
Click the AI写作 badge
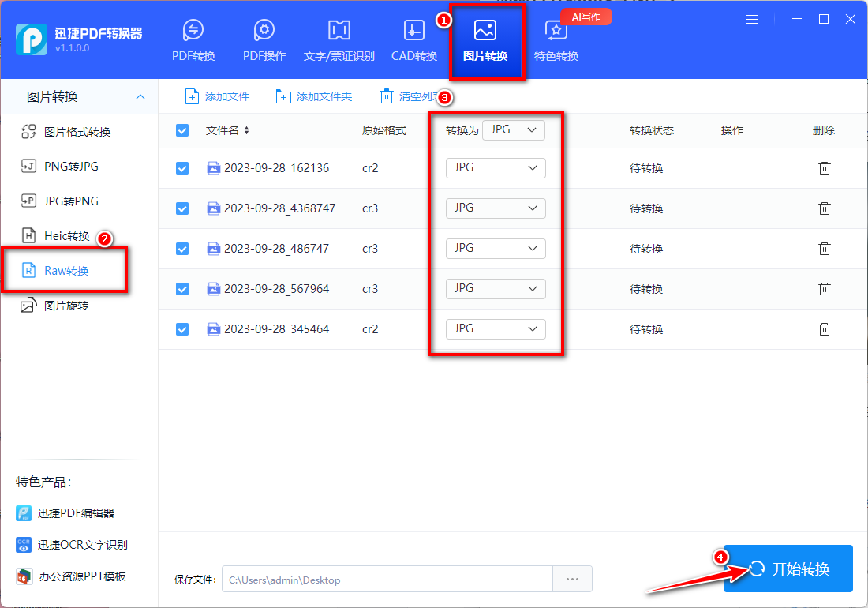pyautogui.click(x=586, y=17)
